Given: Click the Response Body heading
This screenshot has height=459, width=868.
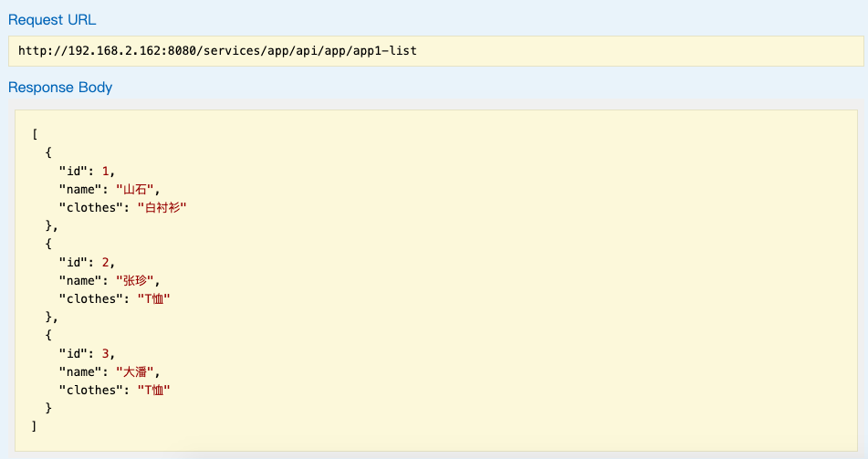Looking at the screenshot, I should pyautogui.click(x=60, y=88).
